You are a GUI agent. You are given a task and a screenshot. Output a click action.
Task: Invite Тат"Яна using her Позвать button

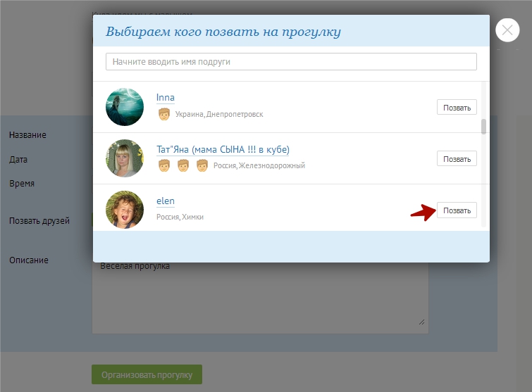[457, 159]
